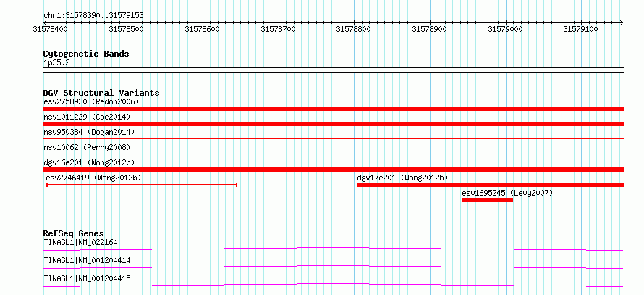644x295 pixels.
Task: Click the thin brown line under nsv10062
Action: (333, 154)
